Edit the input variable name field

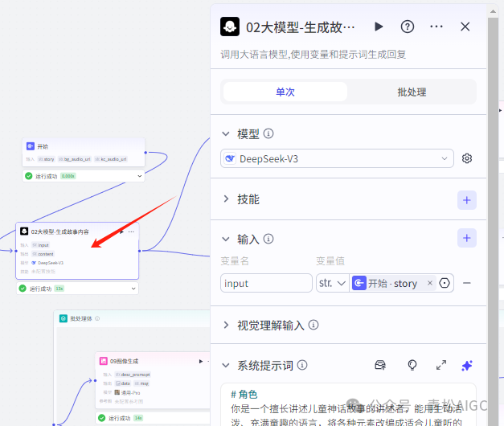point(266,283)
